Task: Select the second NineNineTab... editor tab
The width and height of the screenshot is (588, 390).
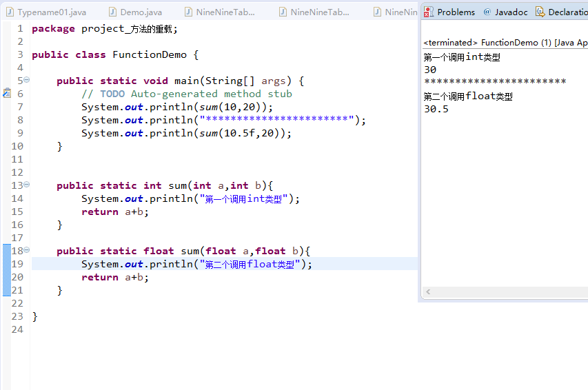Action: coord(315,12)
